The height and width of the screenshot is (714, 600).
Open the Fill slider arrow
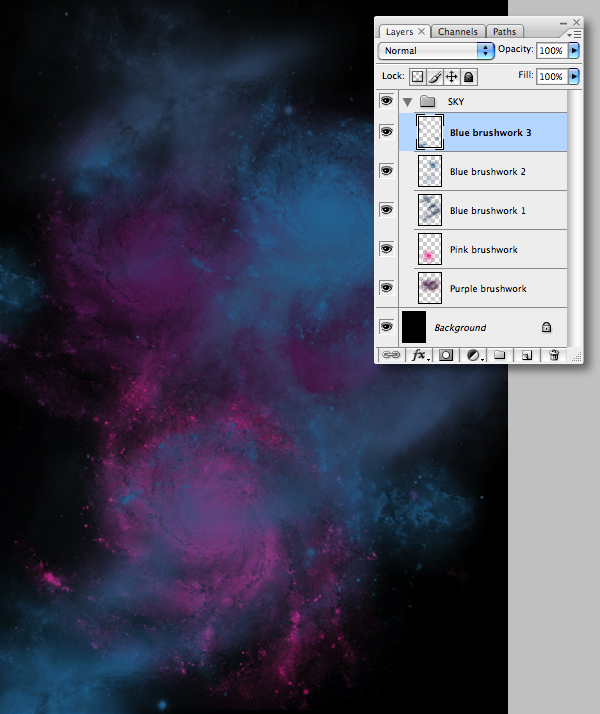point(574,76)
